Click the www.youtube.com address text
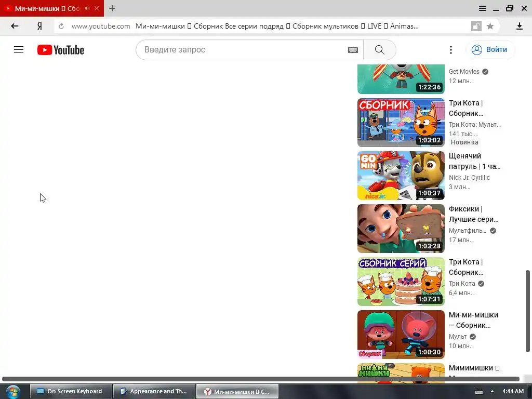532x399 pixels. (x=101, y=26)
